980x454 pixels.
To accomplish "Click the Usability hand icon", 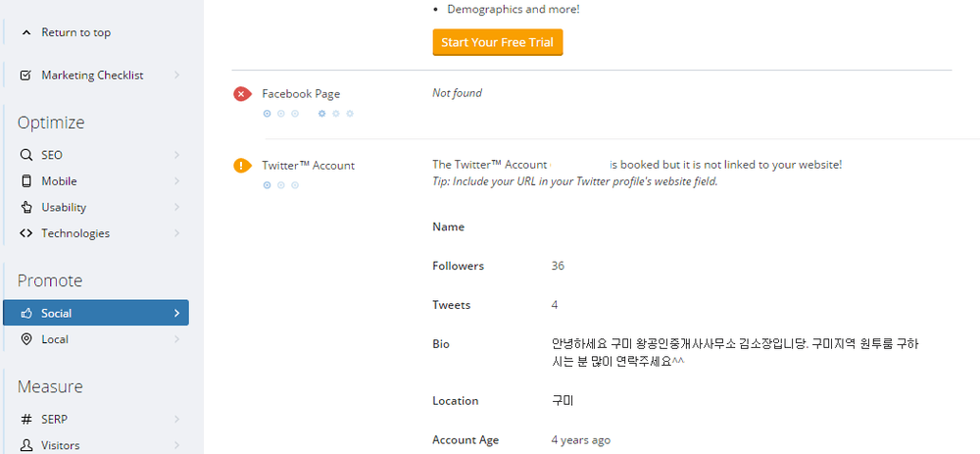I will [x=26, y=207].
